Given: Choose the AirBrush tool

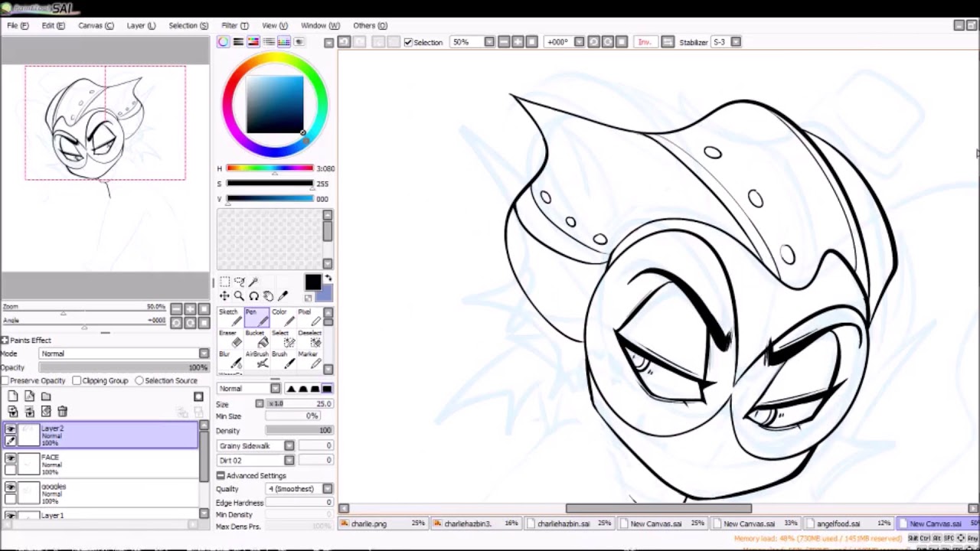Looking at the screenshot, I should (256, 360).
